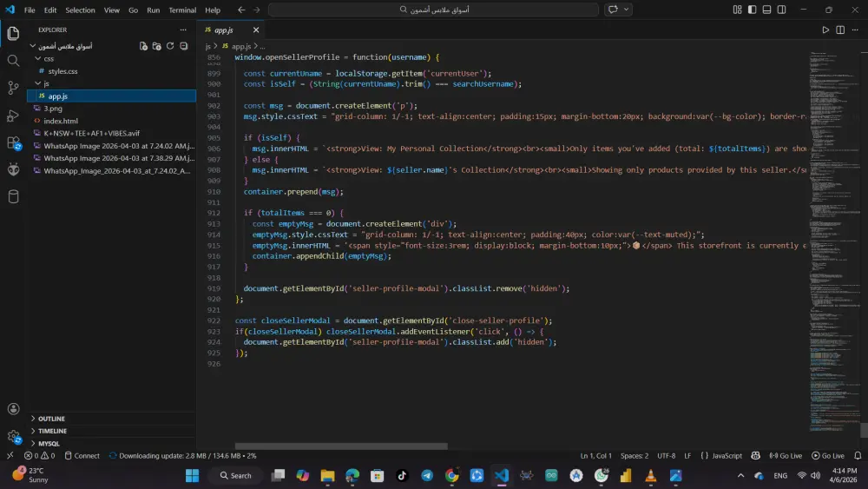Click Downloading update progress status
Image resolution: width=868 pixels, height=489 pixels.
[182, 456]
